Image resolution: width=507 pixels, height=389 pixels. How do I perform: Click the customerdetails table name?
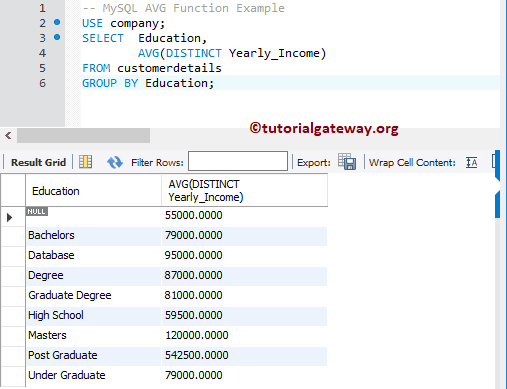[x=169, y=68]
